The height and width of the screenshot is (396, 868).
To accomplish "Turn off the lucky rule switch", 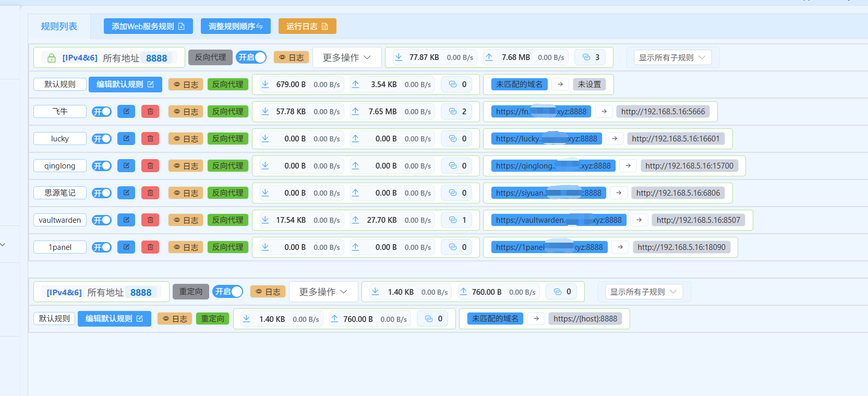I will pyautogui.click(x=102, y=139).
